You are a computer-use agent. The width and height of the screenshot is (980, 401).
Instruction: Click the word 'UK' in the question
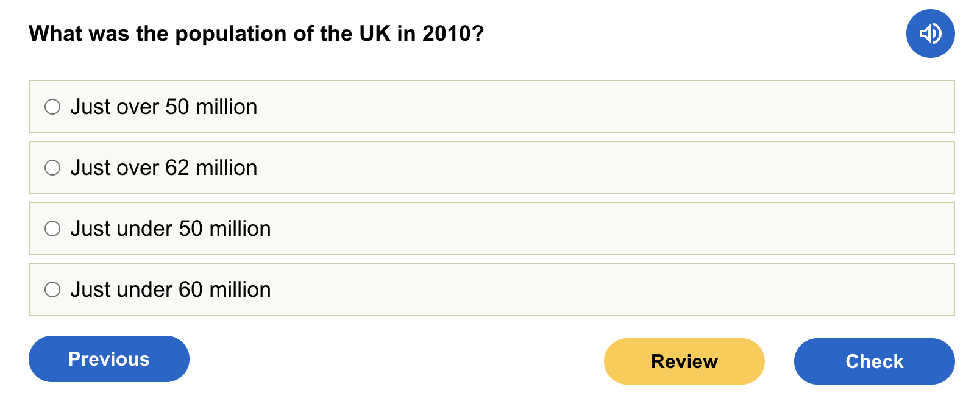[x=375, y=34]
